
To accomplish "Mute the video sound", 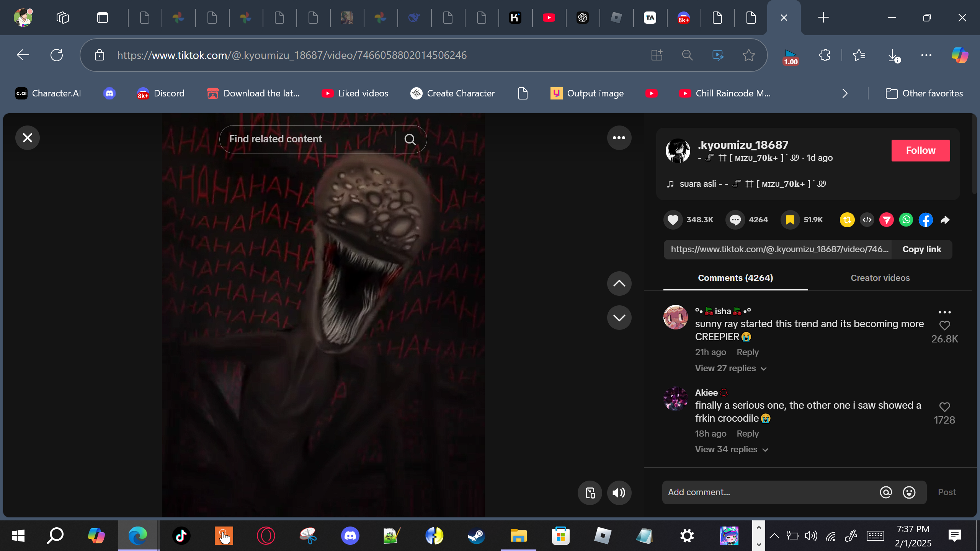I will [x=619, y=493].
